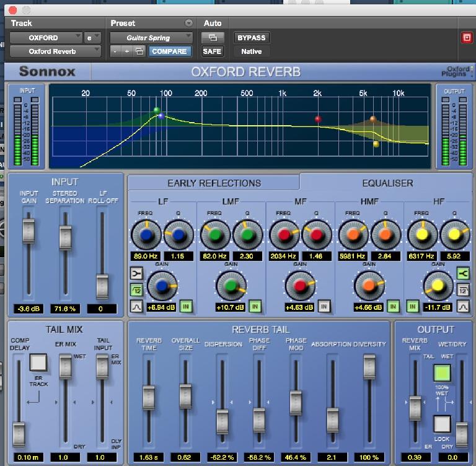476x466 pixels.
Task: Click the red MF node on EQ graph
Action: click(318, 119)
